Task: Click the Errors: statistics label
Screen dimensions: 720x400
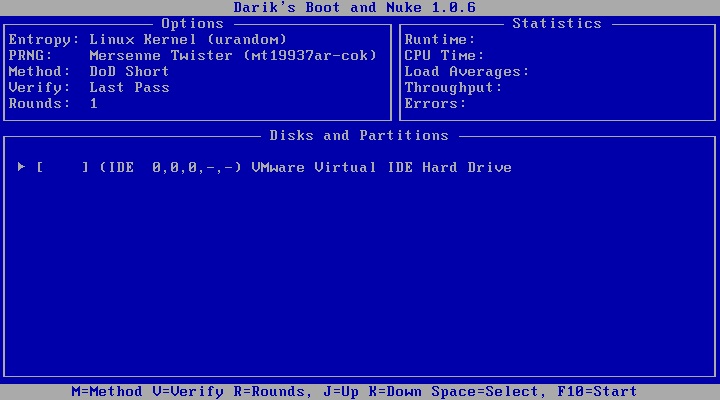Action: [435, 104]
